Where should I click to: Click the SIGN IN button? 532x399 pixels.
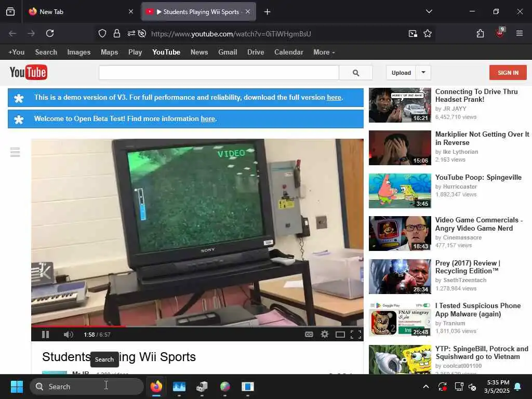pyautogui.click(x=508, y=73)
